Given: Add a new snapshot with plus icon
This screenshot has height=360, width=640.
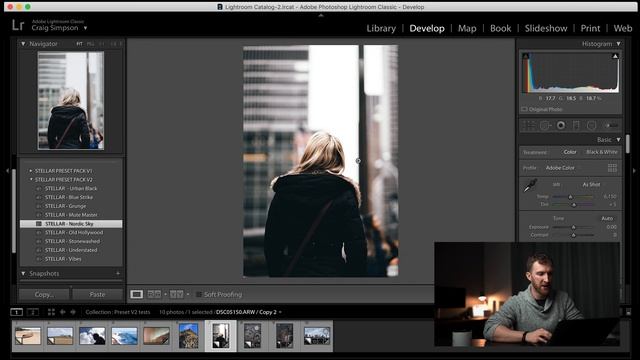Looking at the screenshot, I should (118, 273).
